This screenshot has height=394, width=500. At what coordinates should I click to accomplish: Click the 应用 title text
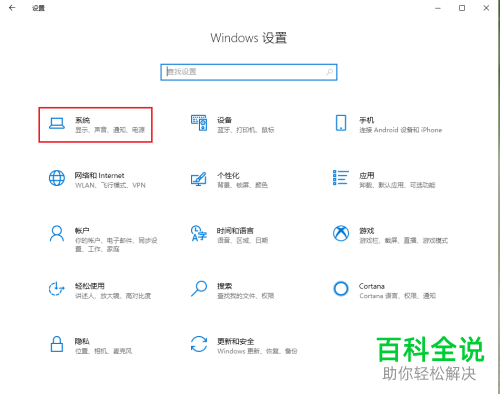366,175
